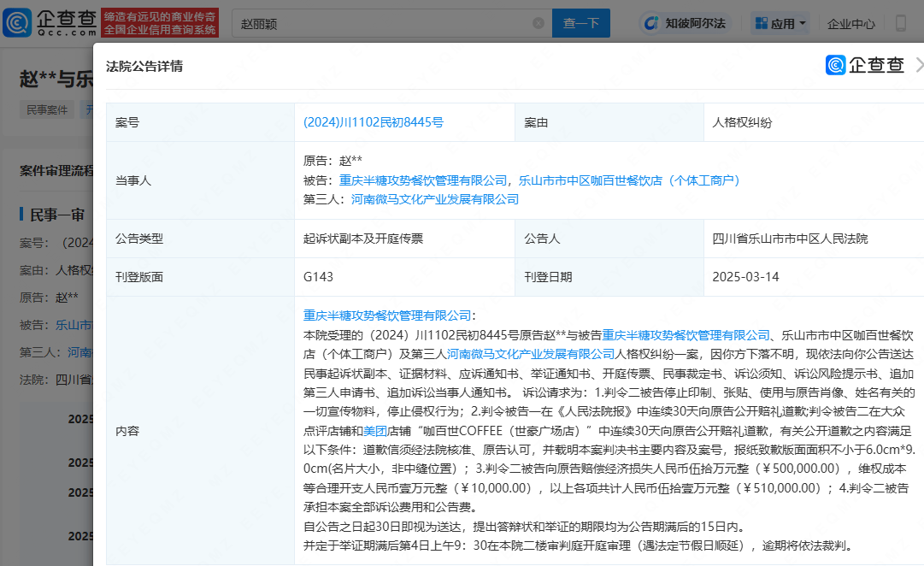
Task: Click the 刊登版面 label cell
Action: (x=200, y=276)
